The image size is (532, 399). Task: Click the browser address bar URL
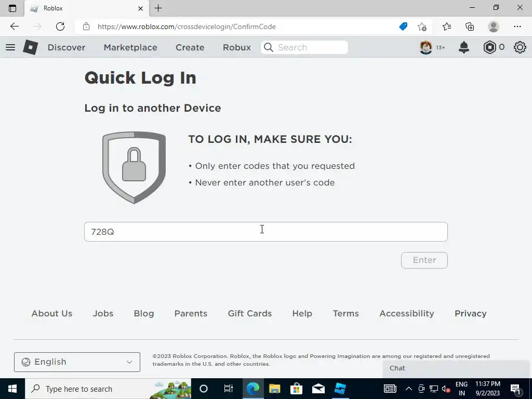(x=187, y=27)
